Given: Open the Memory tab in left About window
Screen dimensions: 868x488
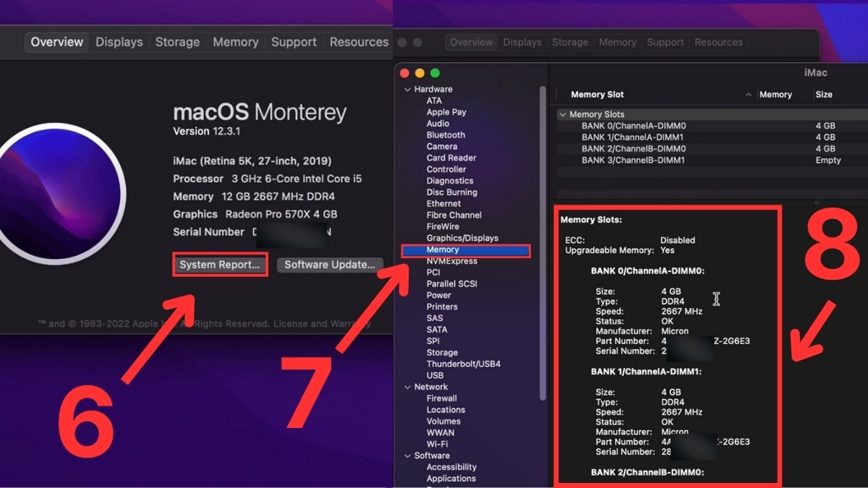Looking at the screenshot, I should [235, 42].
